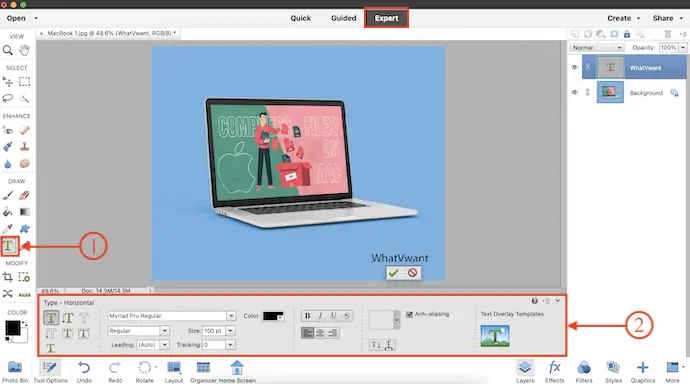Hide the WhatVwant text layer

click(x=574, y=67)
